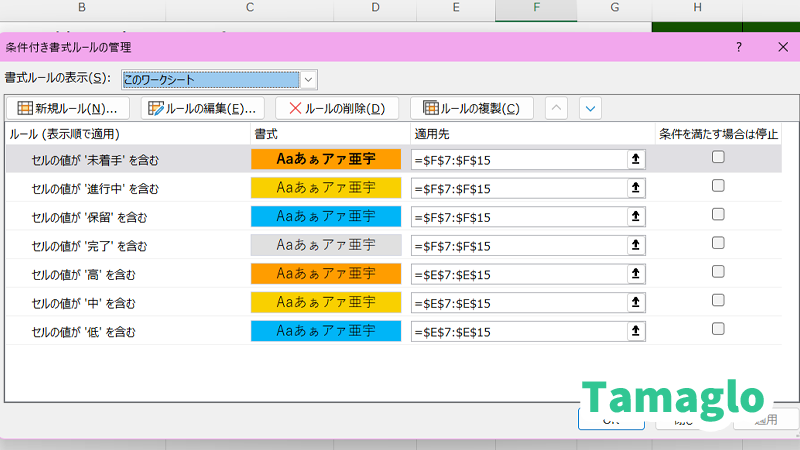Delete the rule with ルールの削除
800x450 pixels.
click(337, 108)
